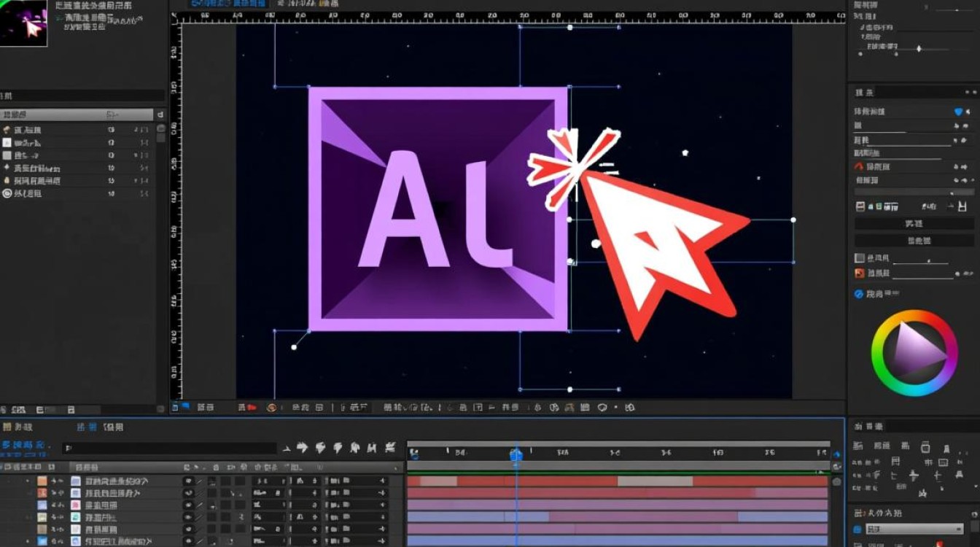
Task: Click the orange square icon above the color wheel
Action: tap(860, 273)
